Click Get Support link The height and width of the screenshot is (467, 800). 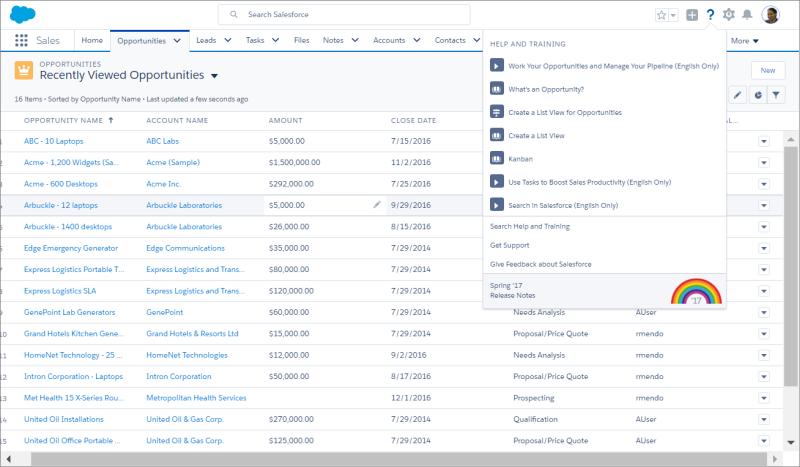click(509, 245)
